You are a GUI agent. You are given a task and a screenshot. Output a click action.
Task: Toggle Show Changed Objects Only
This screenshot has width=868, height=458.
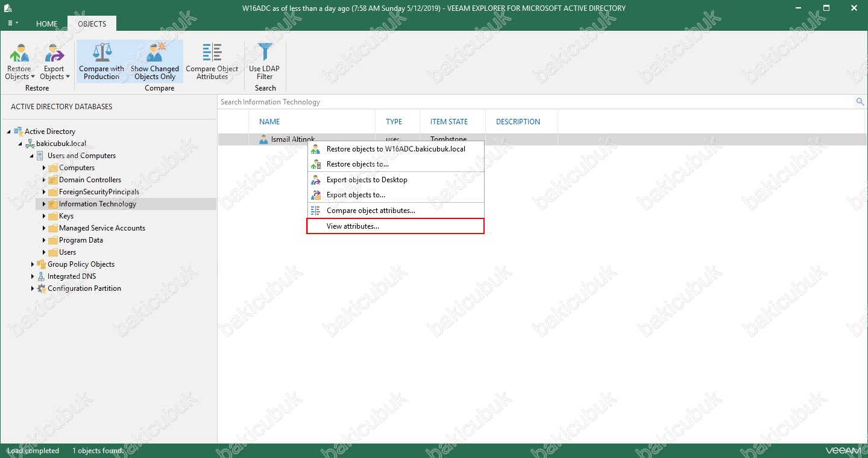tap(155, 62)
